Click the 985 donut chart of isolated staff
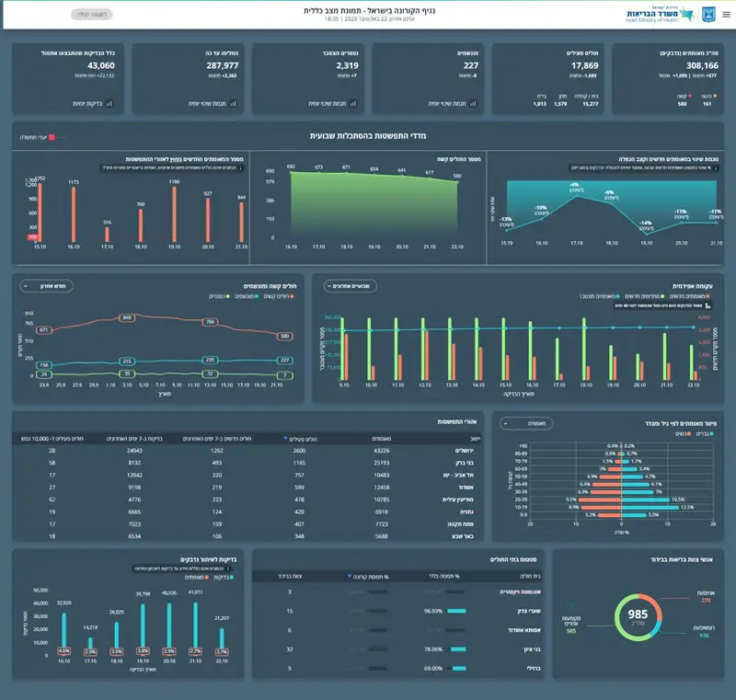Viewport: 736px width, 700px height. tap(638, 617)
